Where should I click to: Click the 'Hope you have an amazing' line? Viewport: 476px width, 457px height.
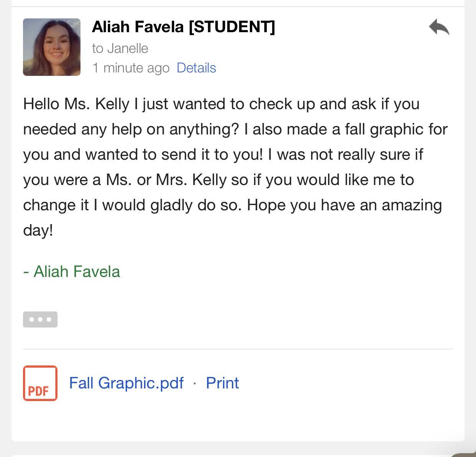344,205
